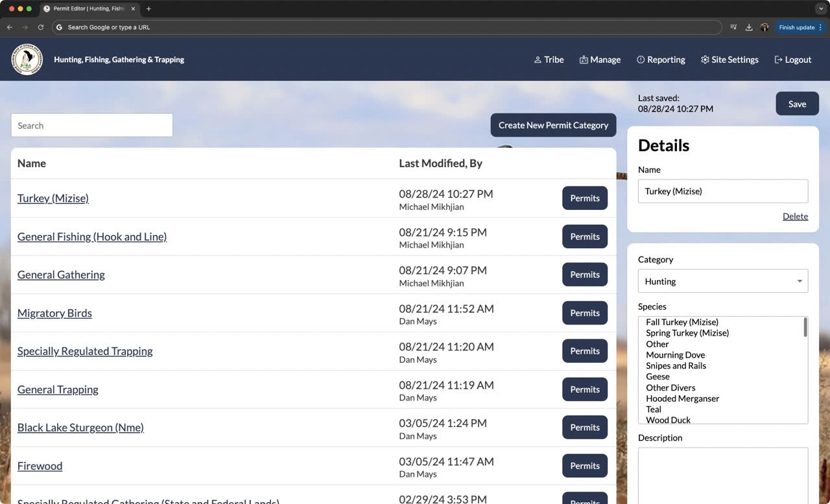Close the Permit Editor tab
The height and width of the screenshot is (504, 830).
click(133, 9)
